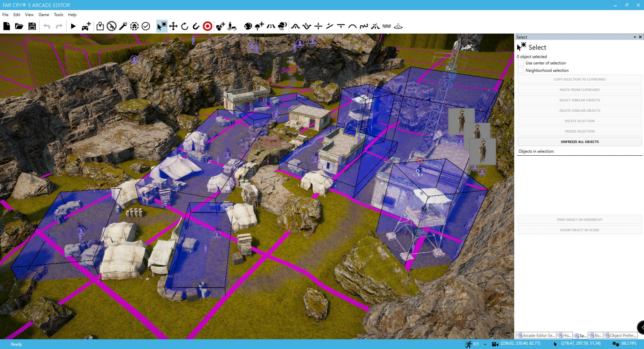Screen dimensions: 644x349
Task: Click the validate checkmark circle icon
Action: click(146, 26)
